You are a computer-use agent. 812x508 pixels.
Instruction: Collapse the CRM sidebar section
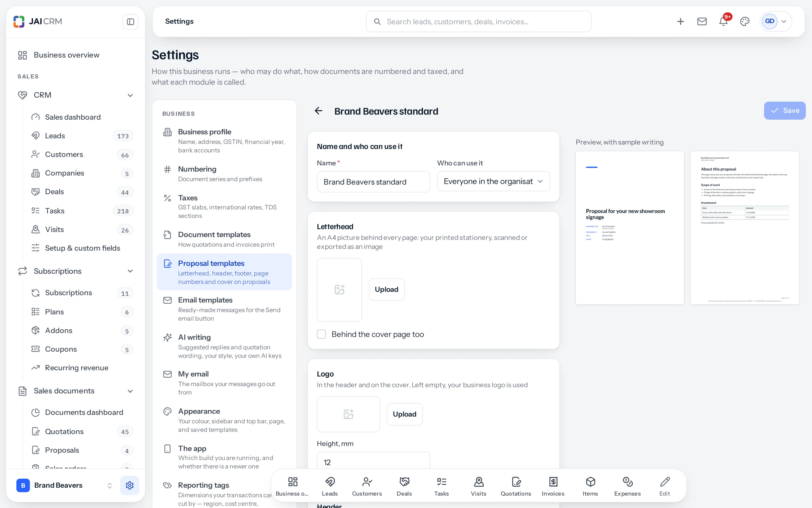point(130,95)
